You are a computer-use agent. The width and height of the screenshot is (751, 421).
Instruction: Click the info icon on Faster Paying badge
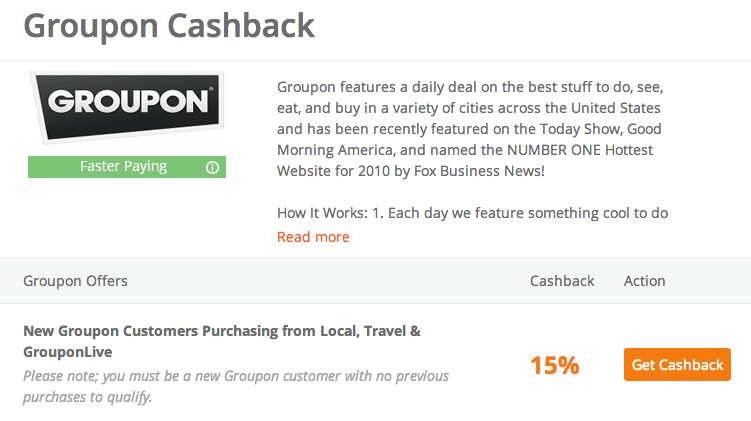coord(212,167)
